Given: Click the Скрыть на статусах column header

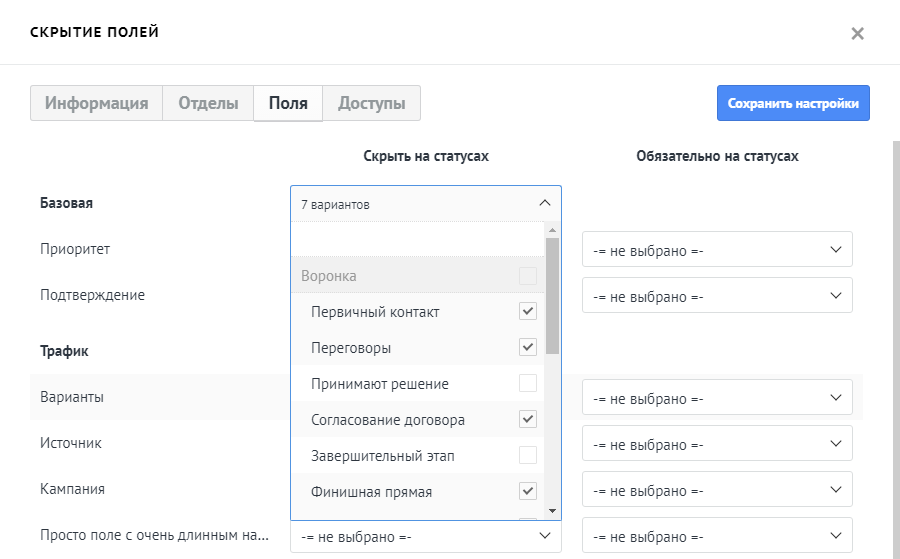Looking at the screenshot, I should tap(426, 156).
